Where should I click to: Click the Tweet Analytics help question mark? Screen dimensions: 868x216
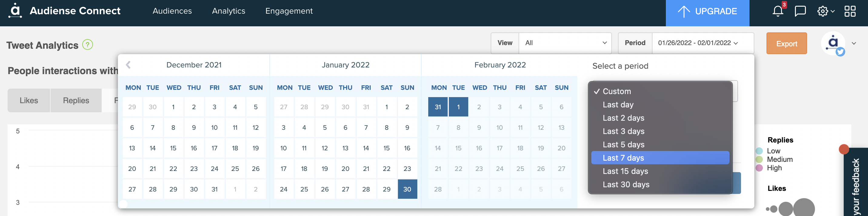point(88,45)
